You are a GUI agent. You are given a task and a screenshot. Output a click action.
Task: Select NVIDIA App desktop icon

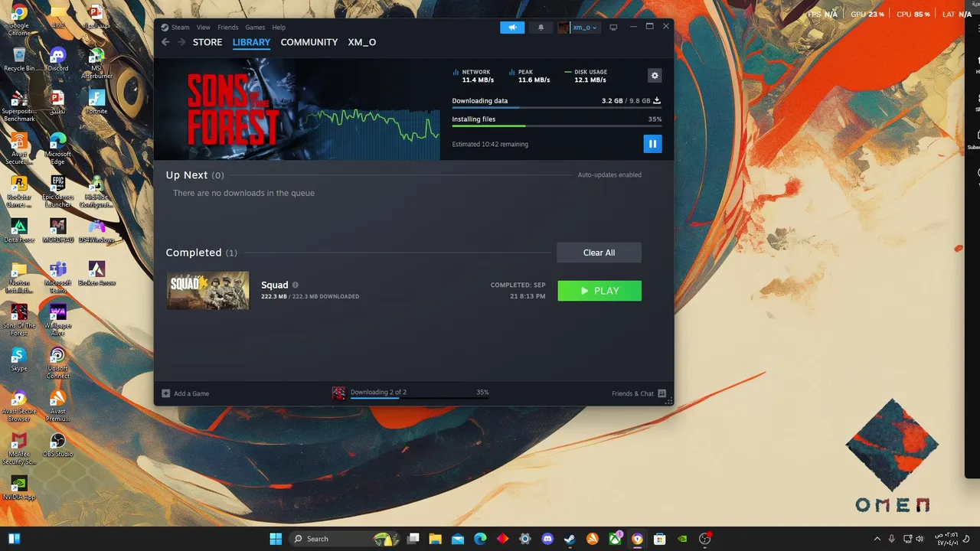tap(19, 488)
